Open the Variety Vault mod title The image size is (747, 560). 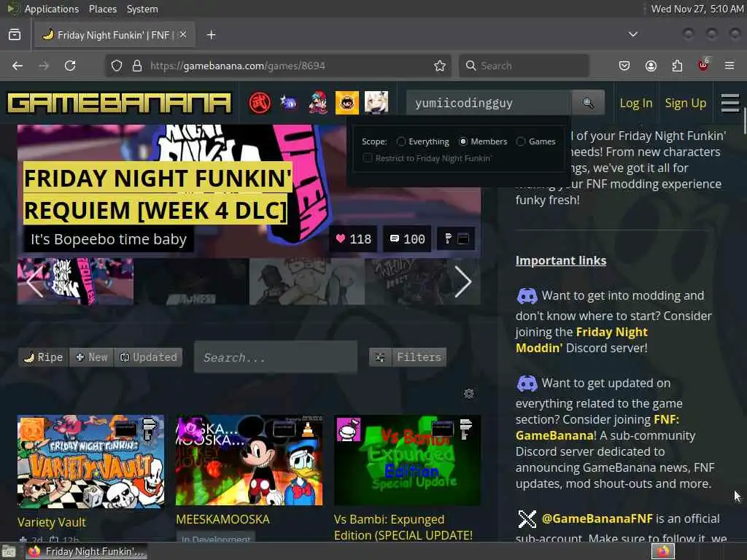(x=52, y=522)
